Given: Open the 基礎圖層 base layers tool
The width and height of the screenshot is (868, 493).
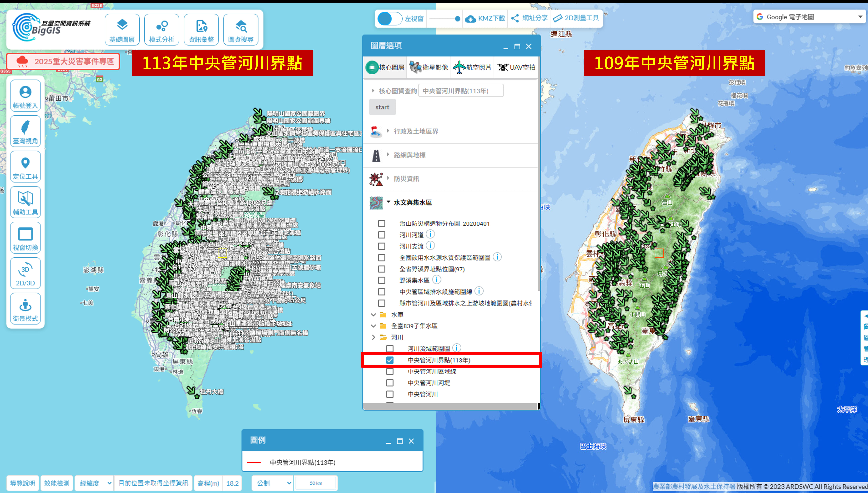Looking at the screenshot, I should coord(122,30).
